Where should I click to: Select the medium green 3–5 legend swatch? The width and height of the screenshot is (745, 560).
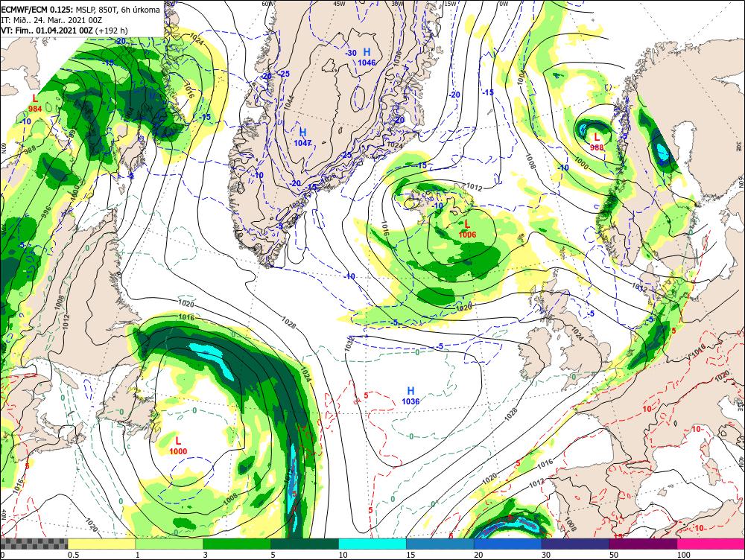237,544
